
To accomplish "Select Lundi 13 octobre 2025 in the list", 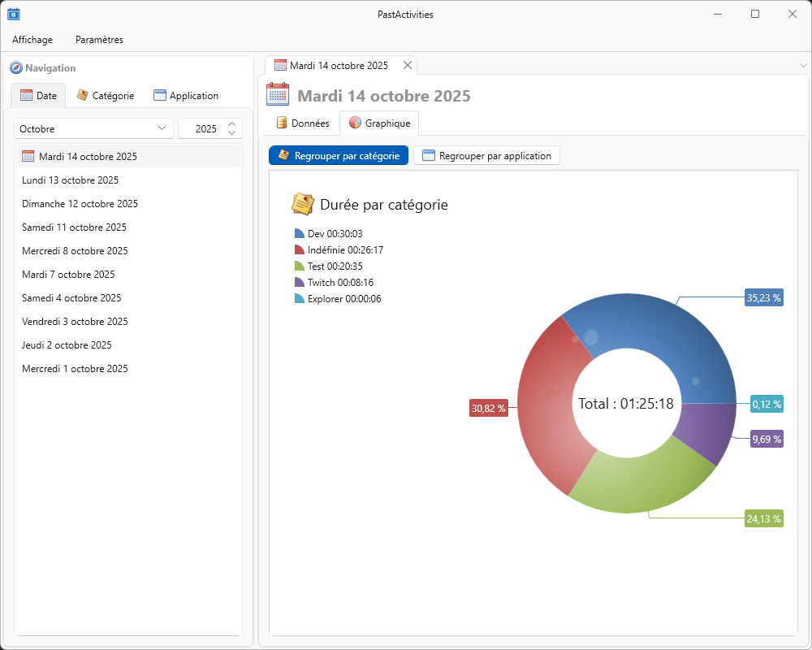I will click(71, 180).
